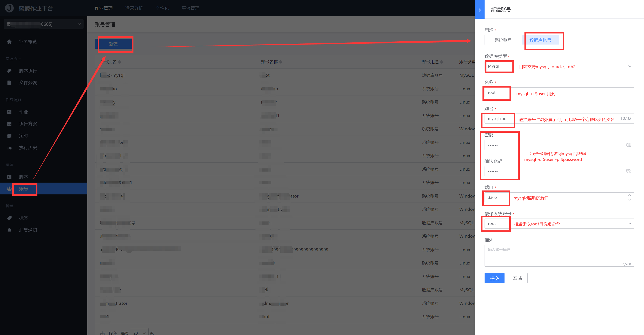The width and height of the screenshot is (644, 335).
Task: Click the 提交 submit button
Action: tap(494, 278)
